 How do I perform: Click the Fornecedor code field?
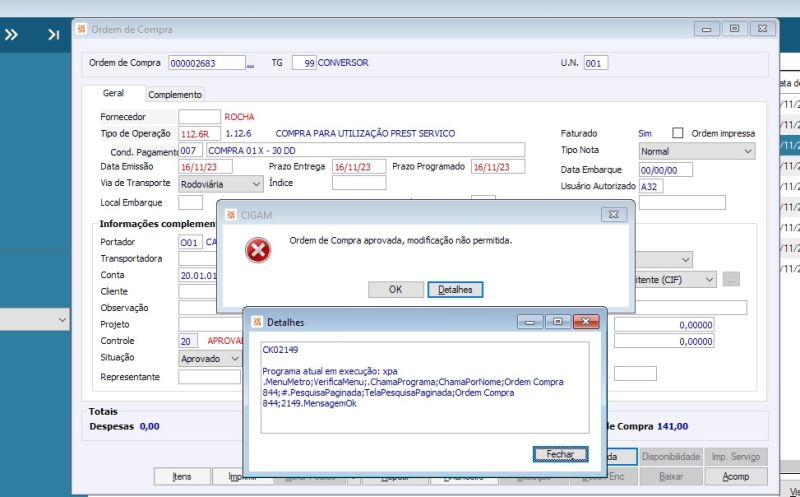pyautogui.click(x=199, y=116)
